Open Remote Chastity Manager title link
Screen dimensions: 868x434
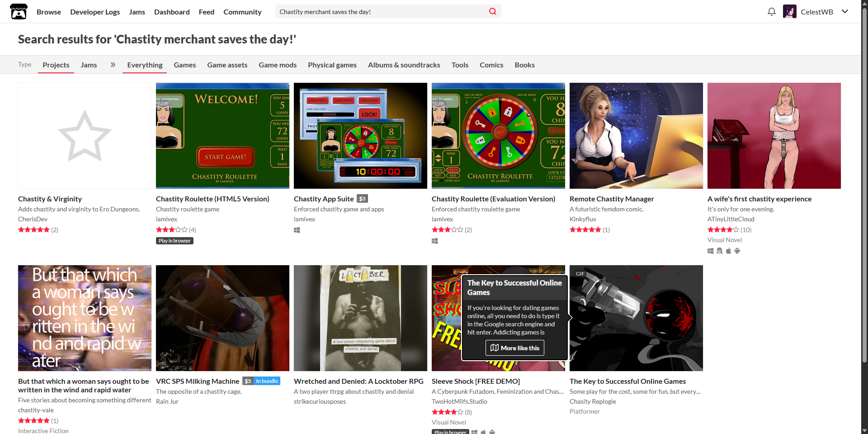(x=612, y=199)
